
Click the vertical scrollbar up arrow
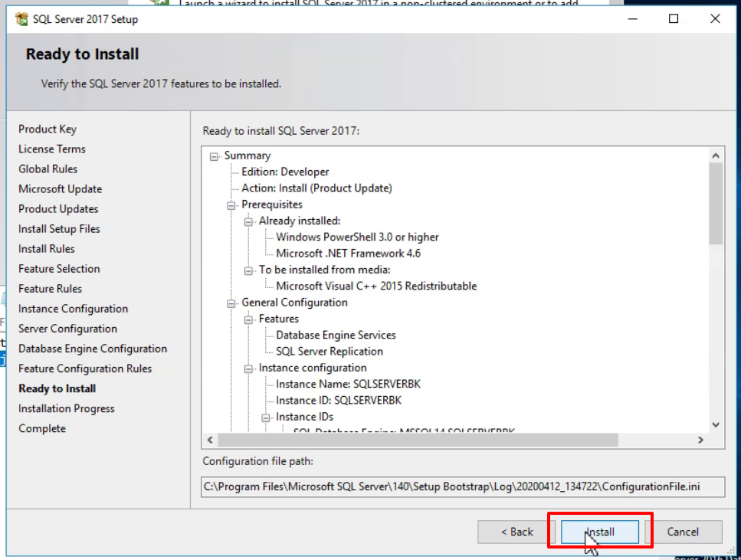[x=716, y=156]
